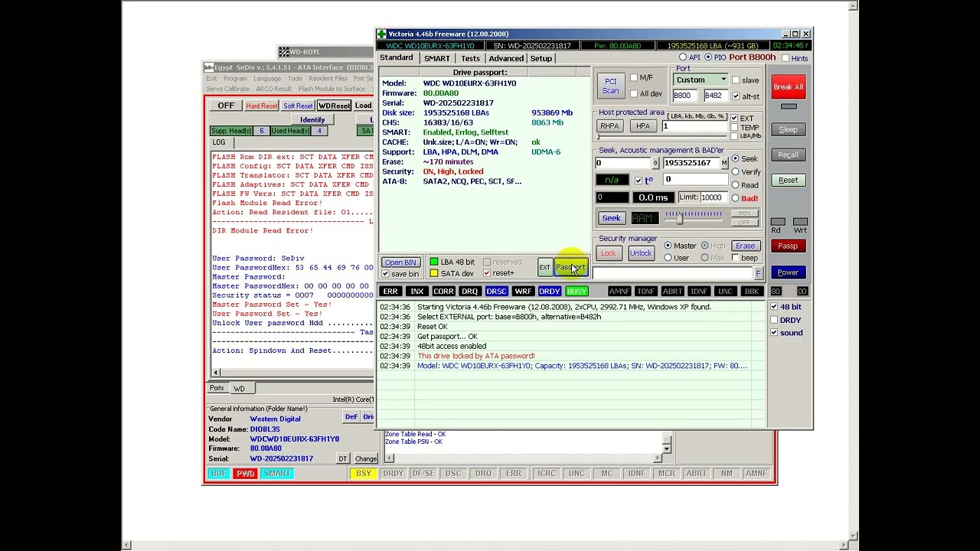
Task: Toggle the All dev checkbox
Action: (x=634, y=94)
